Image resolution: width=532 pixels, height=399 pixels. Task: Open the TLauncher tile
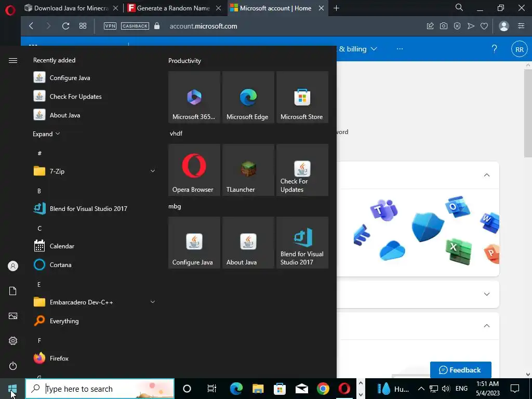(x=248, y=170)
